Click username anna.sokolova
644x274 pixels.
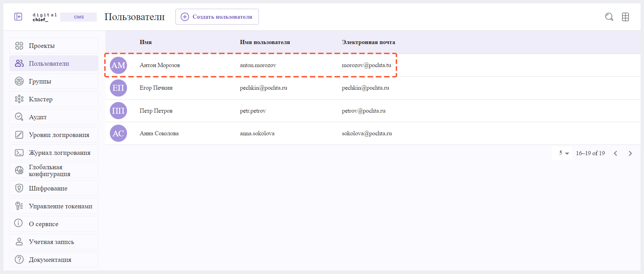[x=257, y=133]
